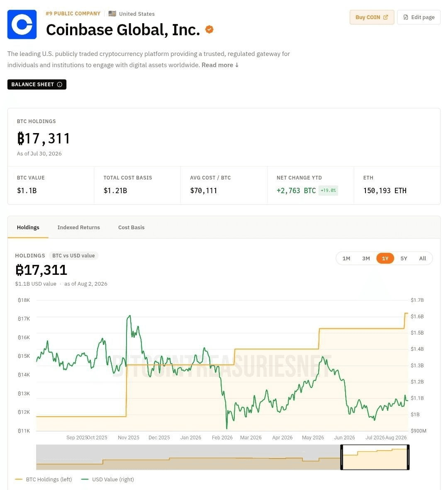
Task: Click the '$1.1B USD value' chart subtitle
Action: point(36,284)
